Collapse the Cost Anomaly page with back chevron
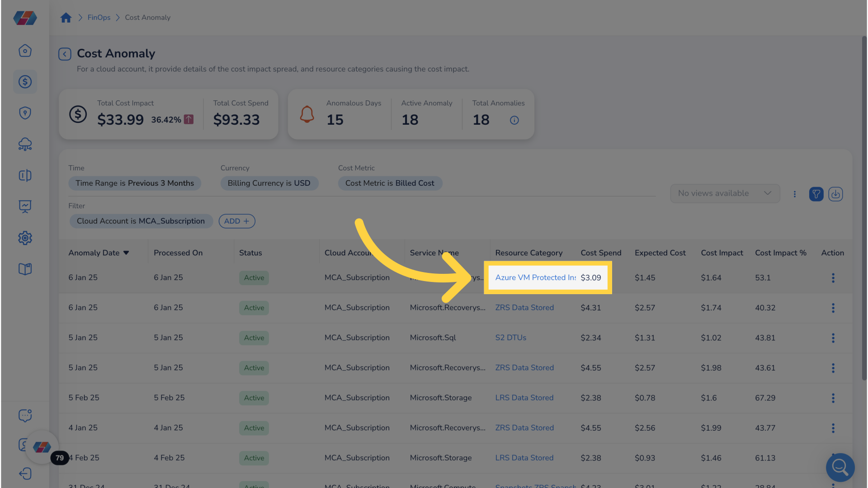The width and height of the screenshot is (868, 488). tap(65, 54)
